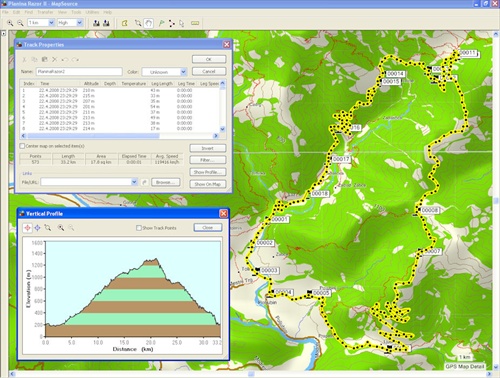Click Cancel in Track Properties
The width and height of the screenshot is (500, 378).
[x=209, y=71]
